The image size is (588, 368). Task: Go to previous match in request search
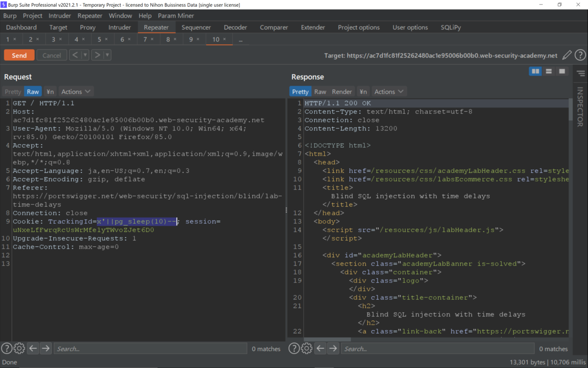33,348
